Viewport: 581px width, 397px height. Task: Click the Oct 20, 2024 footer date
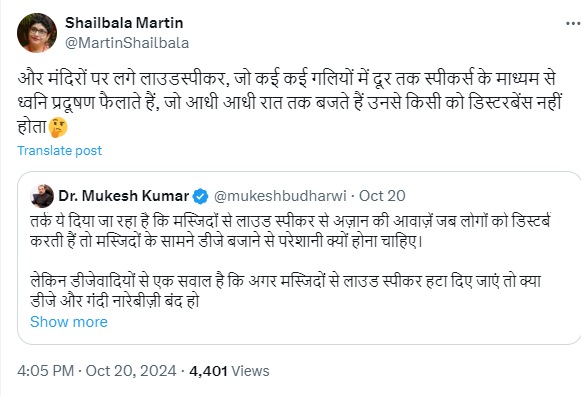[131, 371]
